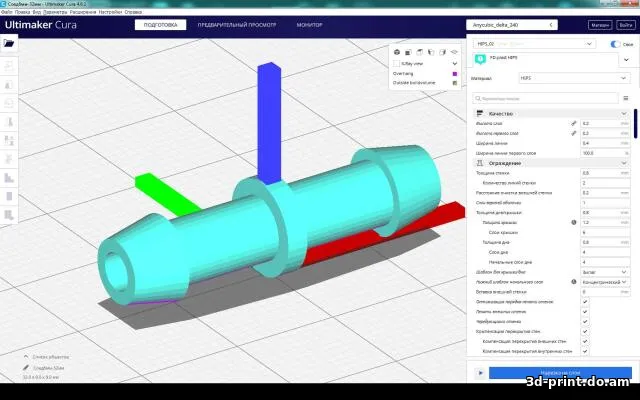Click the Войти sign-in button
The height and width of the screenshot is (400, 640).
pos(626,25)
